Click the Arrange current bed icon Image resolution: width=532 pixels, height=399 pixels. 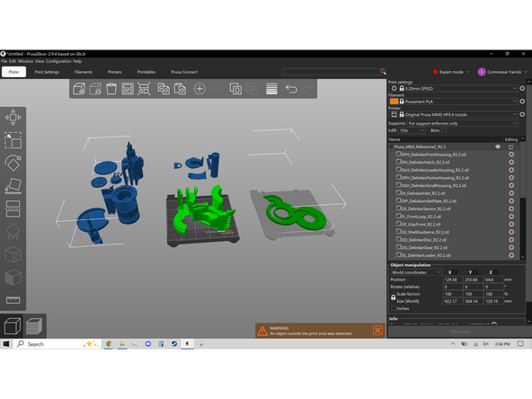[x=144, y=89]
